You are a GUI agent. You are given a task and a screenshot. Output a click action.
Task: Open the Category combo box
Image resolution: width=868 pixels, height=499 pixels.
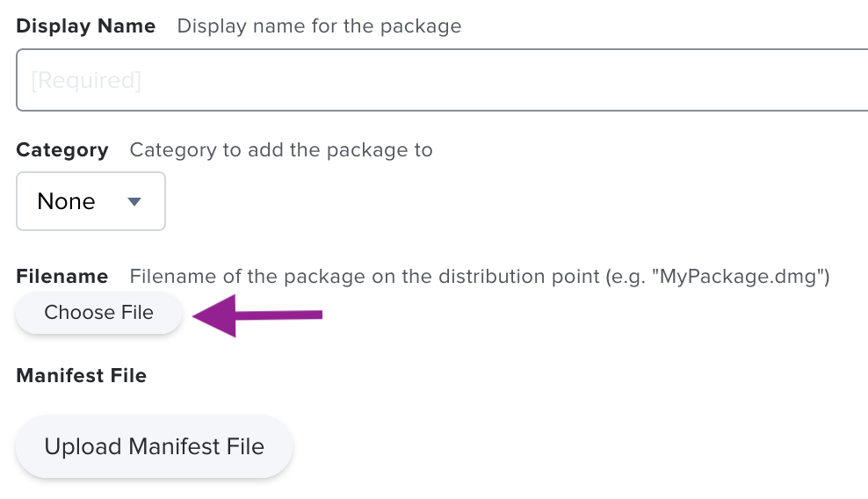[x=90, y=201]
